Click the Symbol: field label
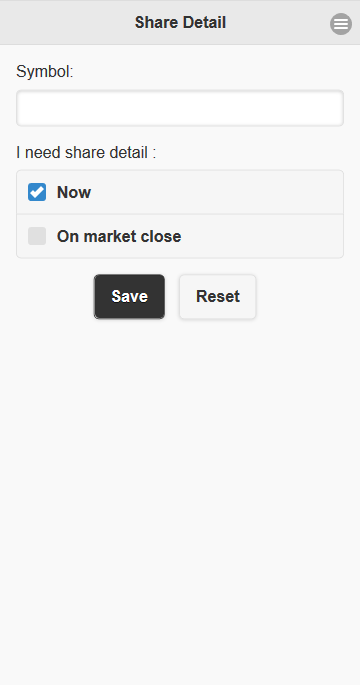This screenshot has width=360, height=685. (45, 72)
